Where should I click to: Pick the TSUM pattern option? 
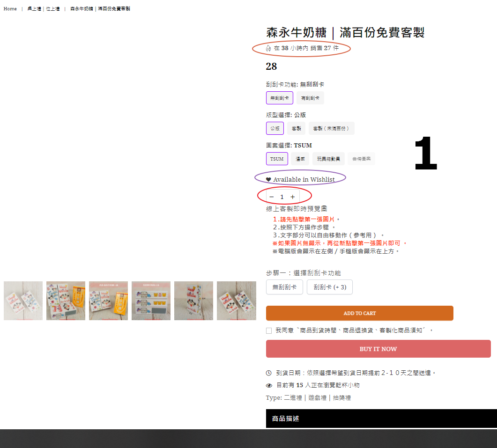pos(277,159)
